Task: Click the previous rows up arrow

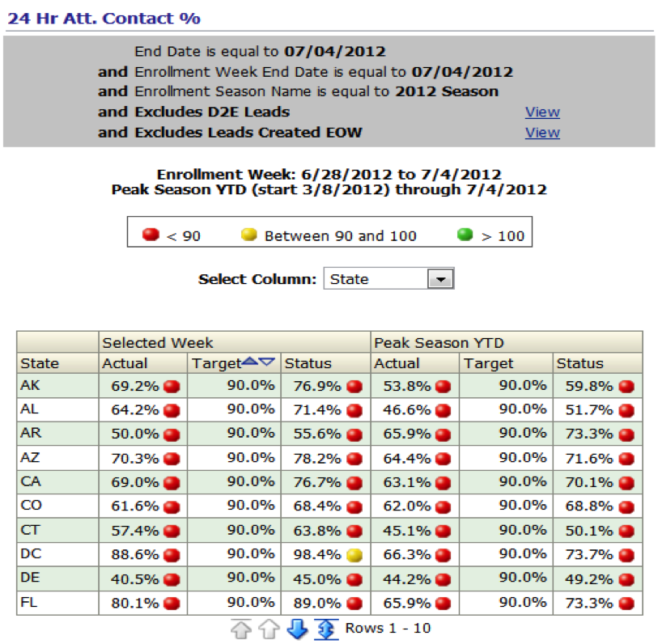Action: [x=270, y=629]
